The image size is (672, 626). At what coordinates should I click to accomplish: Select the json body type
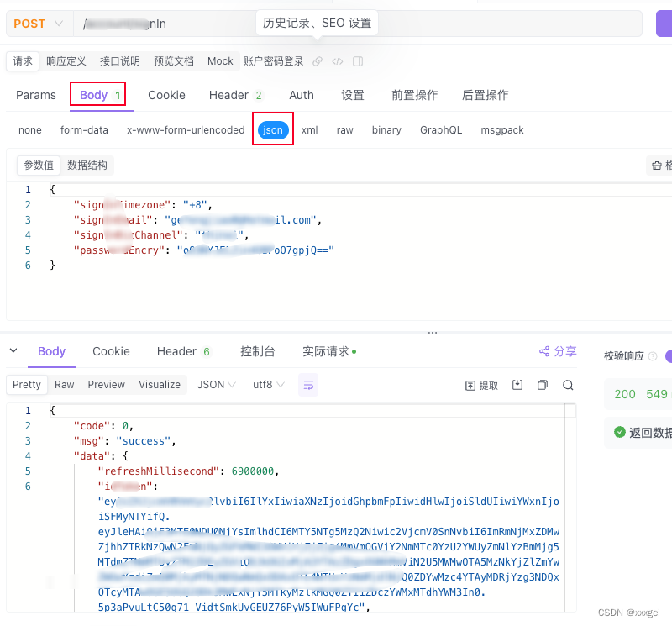272,130
